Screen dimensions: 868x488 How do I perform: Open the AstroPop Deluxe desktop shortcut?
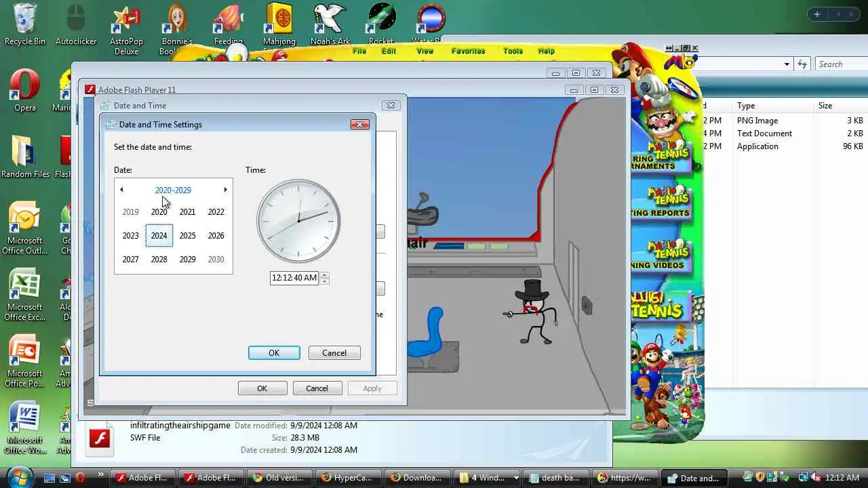click(x=127, y=29)
